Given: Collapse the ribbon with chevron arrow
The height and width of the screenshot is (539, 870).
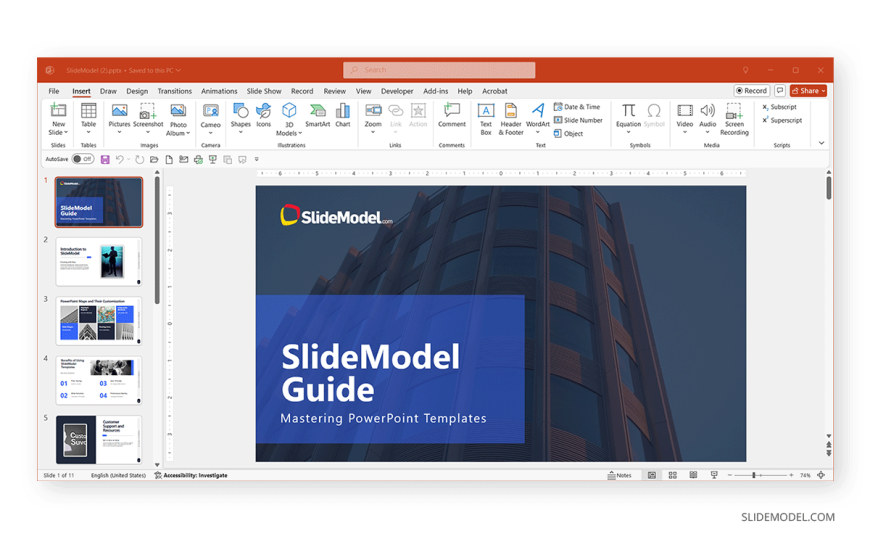Looking at the screenshot, I should (x=822, y=143).
